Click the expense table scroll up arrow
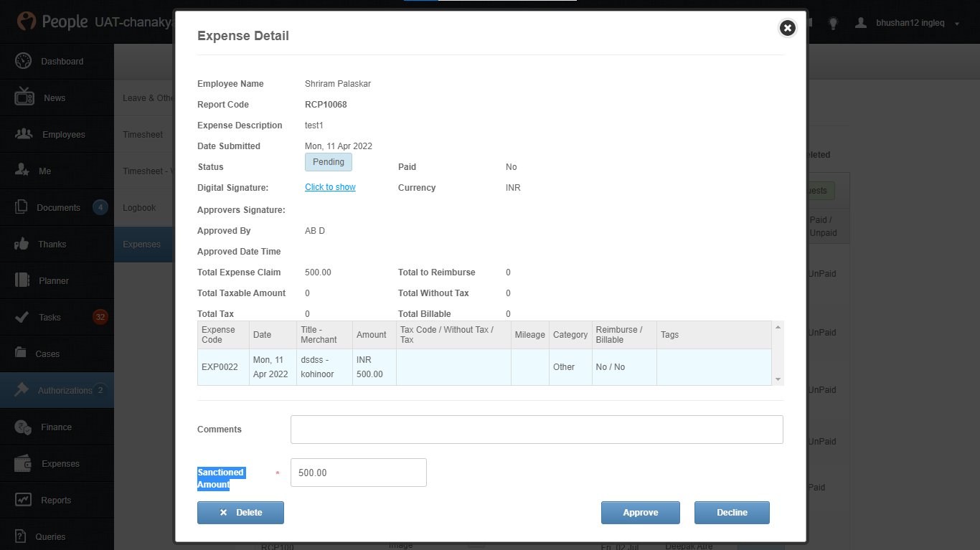This screenshot has width=980, height=550. tap(778, 327)
